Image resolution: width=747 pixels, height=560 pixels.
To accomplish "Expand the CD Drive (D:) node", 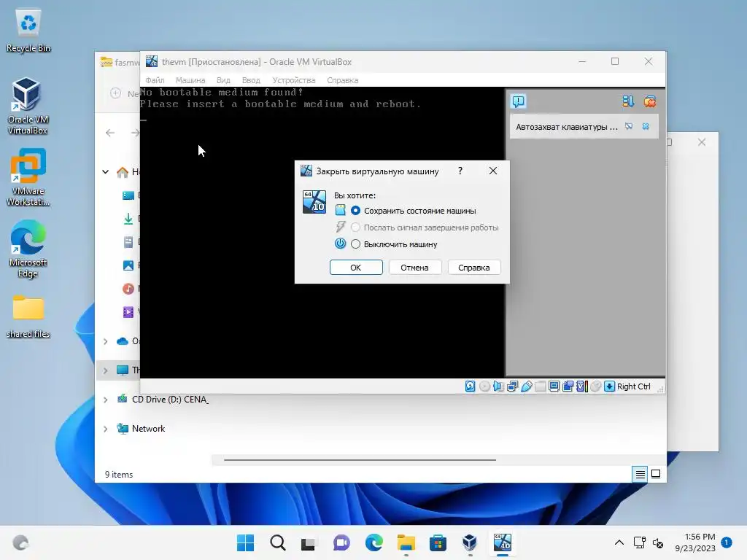I will [105, 400].
